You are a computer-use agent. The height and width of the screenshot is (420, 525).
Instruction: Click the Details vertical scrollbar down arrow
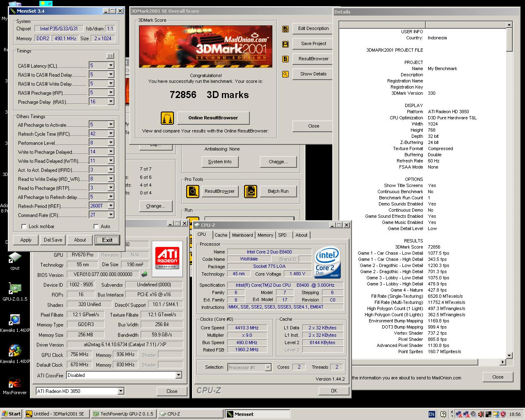(509, 356)
